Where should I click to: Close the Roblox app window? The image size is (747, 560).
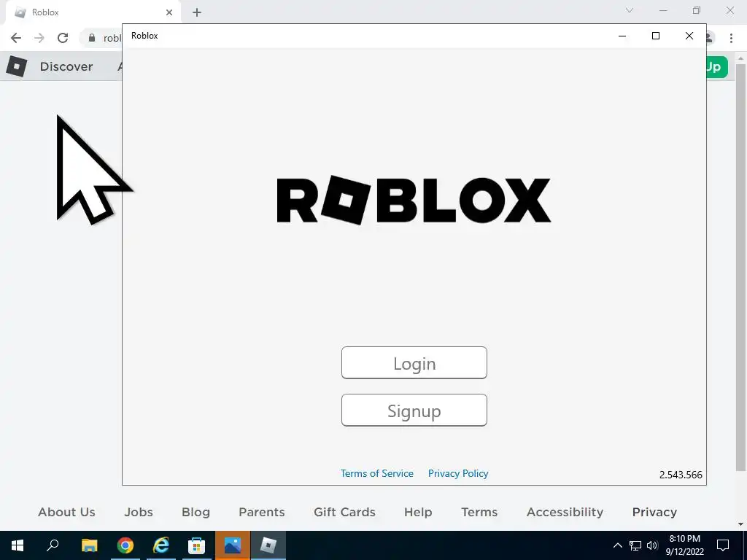pos(689,36)
